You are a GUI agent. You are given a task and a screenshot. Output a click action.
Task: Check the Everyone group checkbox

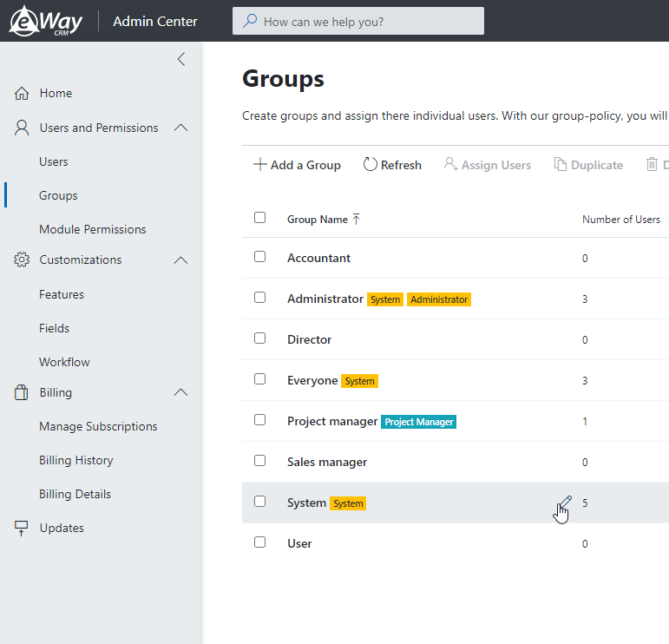pyautogui.click(x=259, y=379)
